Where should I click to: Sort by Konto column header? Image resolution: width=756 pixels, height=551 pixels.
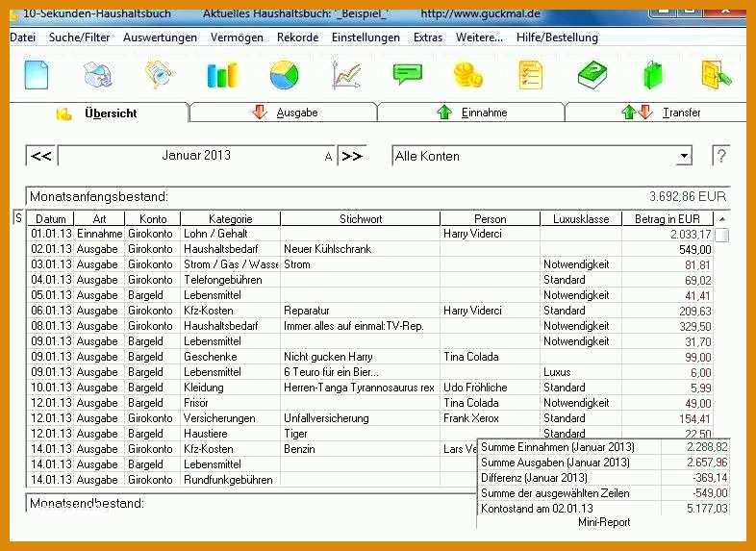point(153,219)
